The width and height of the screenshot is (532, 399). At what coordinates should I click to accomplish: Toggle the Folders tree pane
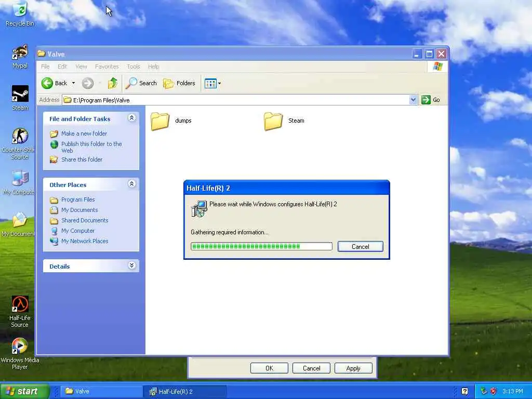click(179, 83)
